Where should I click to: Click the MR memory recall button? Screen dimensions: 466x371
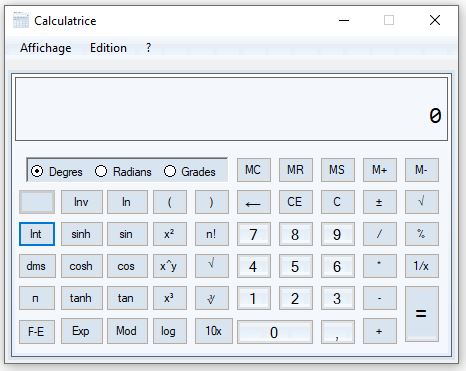[x=296, y=170]
